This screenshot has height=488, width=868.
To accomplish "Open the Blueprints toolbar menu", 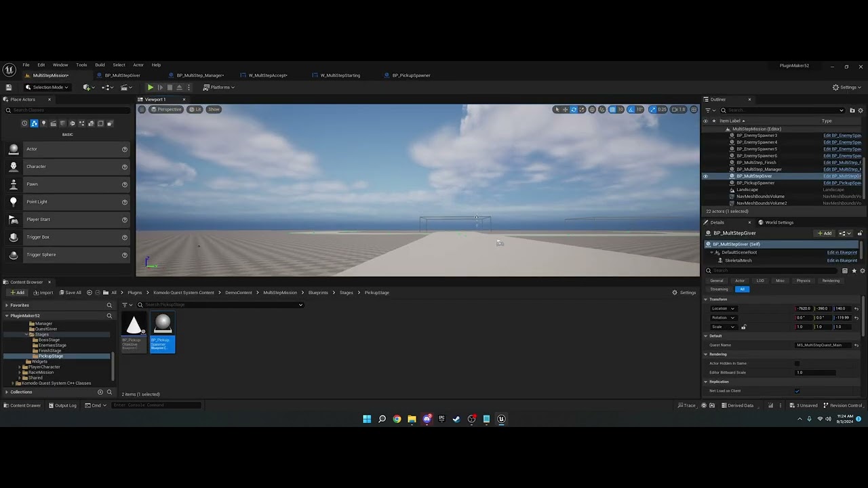I will 106,87.
